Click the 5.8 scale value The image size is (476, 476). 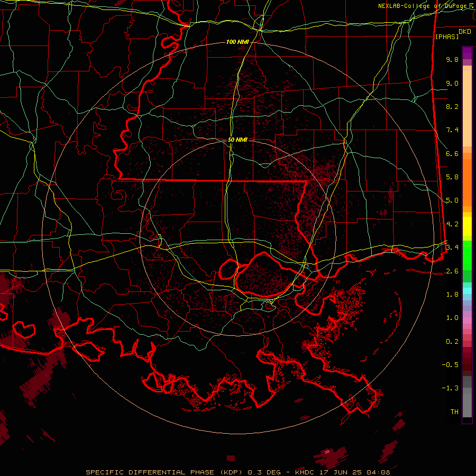point(452,177)
